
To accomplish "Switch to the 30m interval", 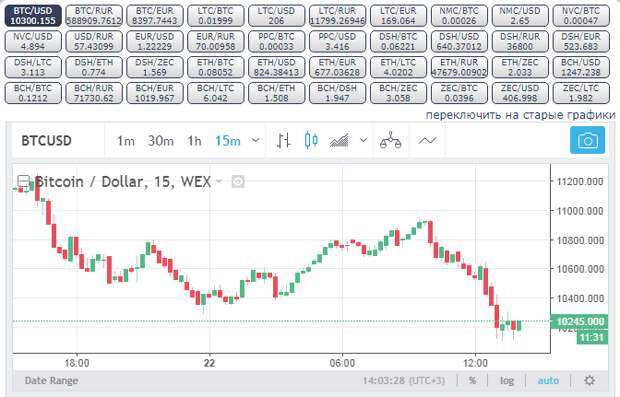I will [161, 141].
